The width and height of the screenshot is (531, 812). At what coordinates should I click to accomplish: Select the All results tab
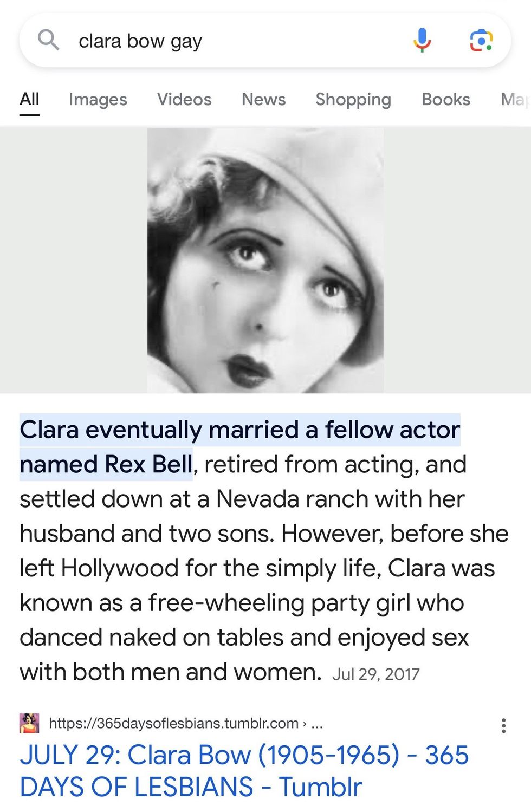(29, 99)
